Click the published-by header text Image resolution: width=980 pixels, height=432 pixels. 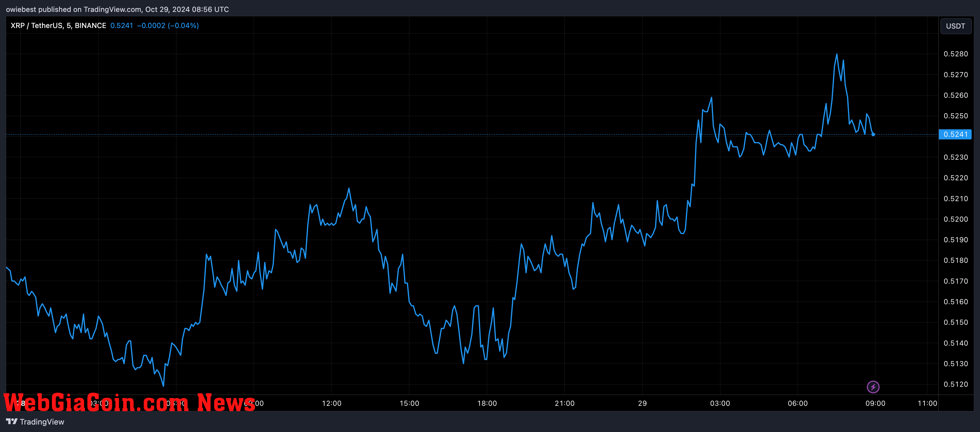[117, 9]
